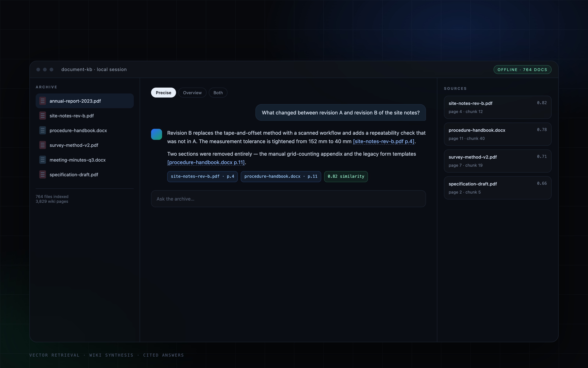Screen dimensions: 588x368
Task: Open survey-method-v2.pdf in the archive list
Action: tap(85, 145)
